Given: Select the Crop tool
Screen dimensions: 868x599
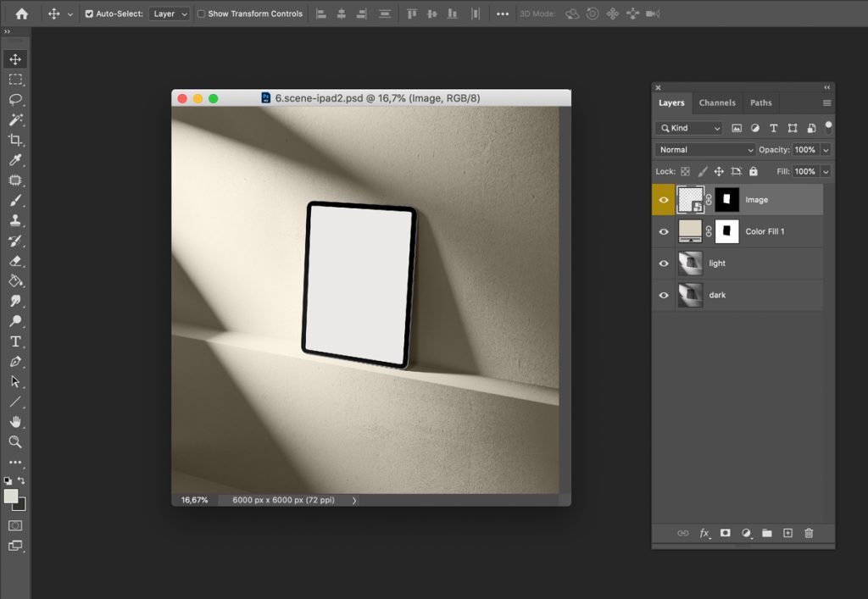Looking at the screenshot, I should pyautogui.click(x=15, y=140).
